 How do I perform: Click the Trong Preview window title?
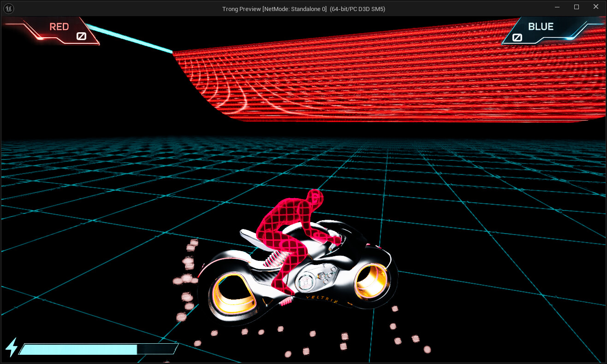(303, 9)
